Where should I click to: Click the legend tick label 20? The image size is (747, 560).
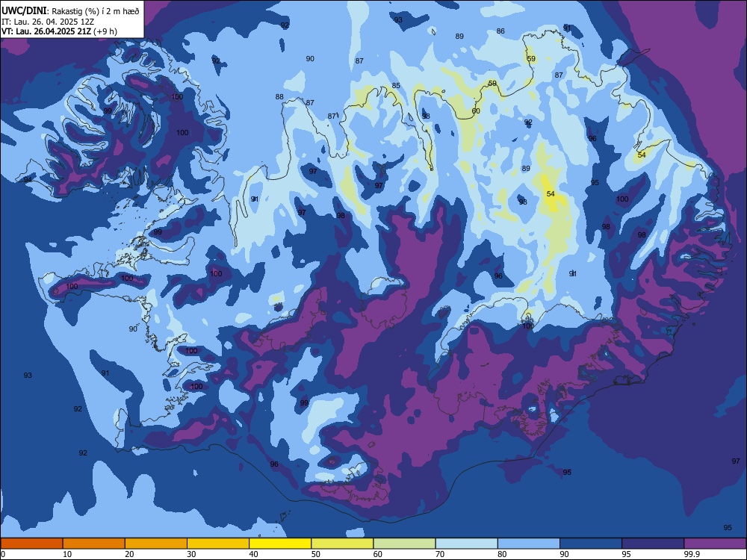tap(129, 554)
